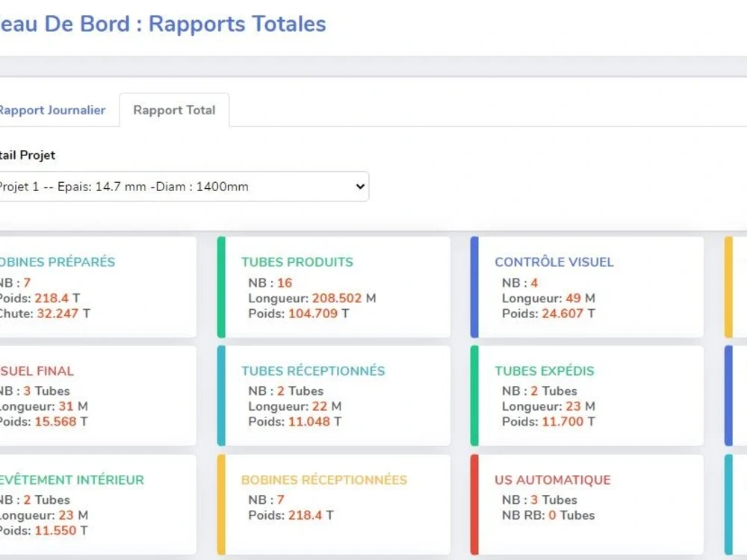Image resolution: width=747 pixels, height=560 pixels.
Task: Open the Projet 1 project dropdown
Action: pos(184,186)
